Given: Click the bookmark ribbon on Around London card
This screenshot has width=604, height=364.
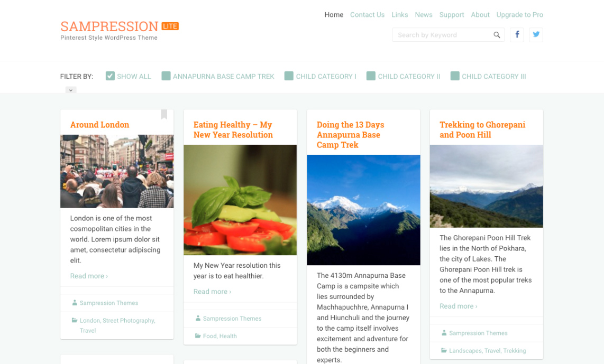Looking at the screenshot, I should coord(164,114).
